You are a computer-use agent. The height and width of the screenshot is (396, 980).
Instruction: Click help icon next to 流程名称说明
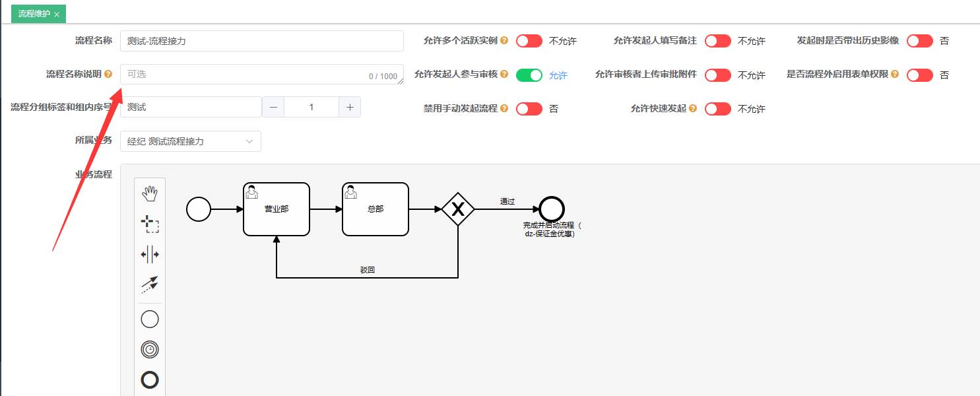point(108,75)
